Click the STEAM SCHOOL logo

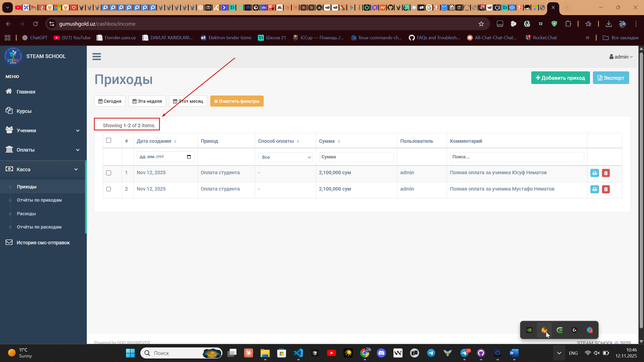point(13,56)
